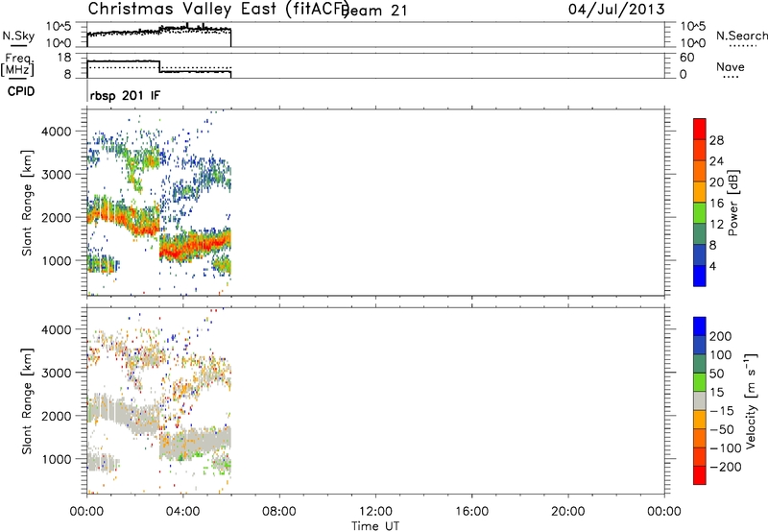
Task: Click the '12' label on Power color bar
Action: [716, 225]
